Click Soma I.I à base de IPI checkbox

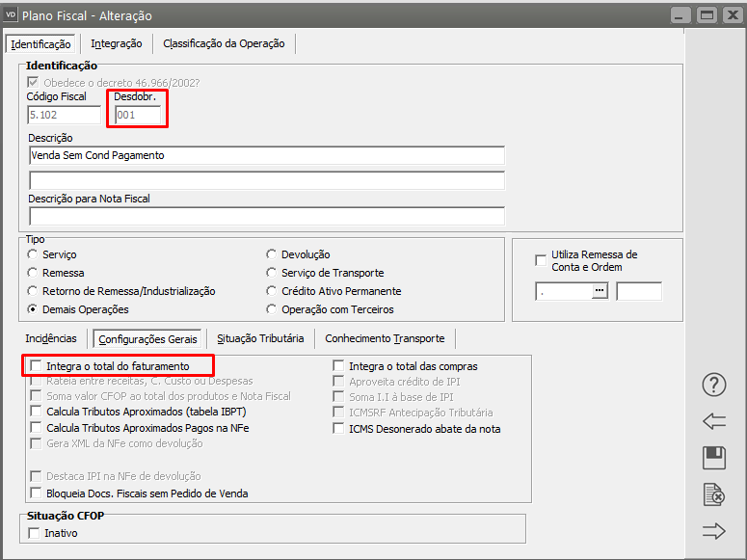338,396
